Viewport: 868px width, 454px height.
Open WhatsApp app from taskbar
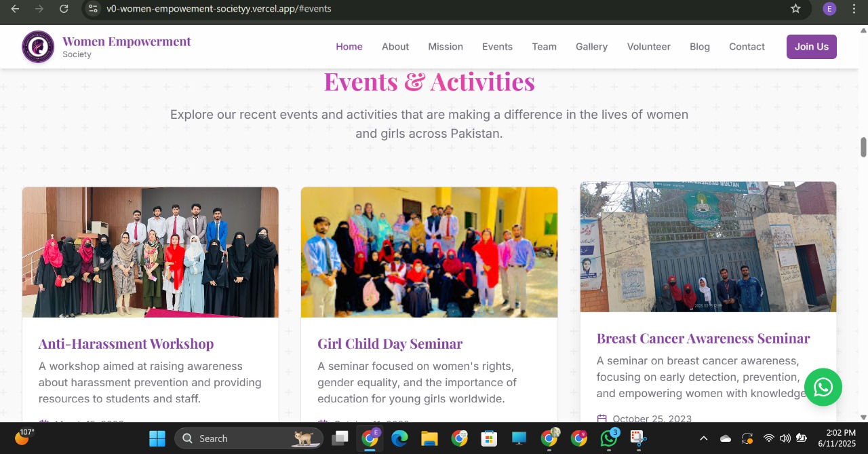(x=609, y=438)
